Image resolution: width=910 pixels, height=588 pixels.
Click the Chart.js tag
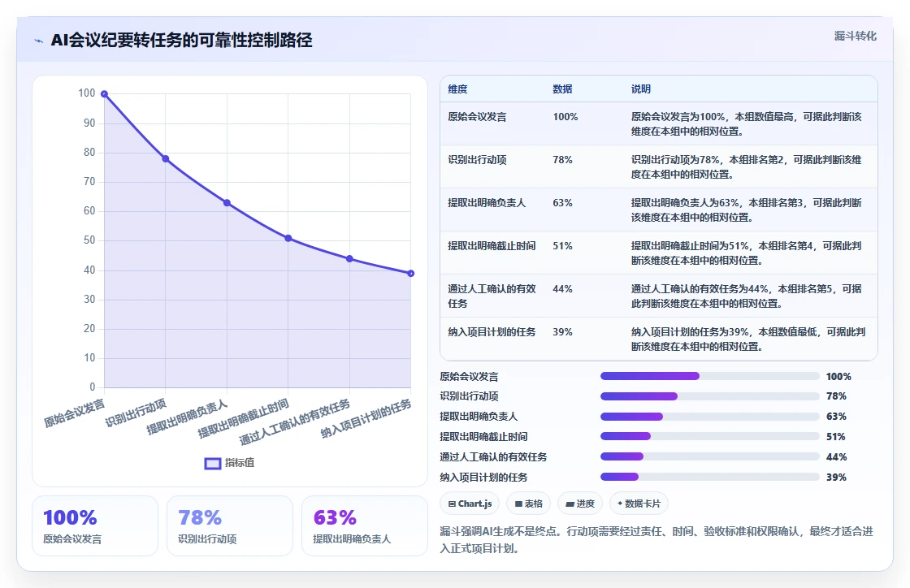470,504
